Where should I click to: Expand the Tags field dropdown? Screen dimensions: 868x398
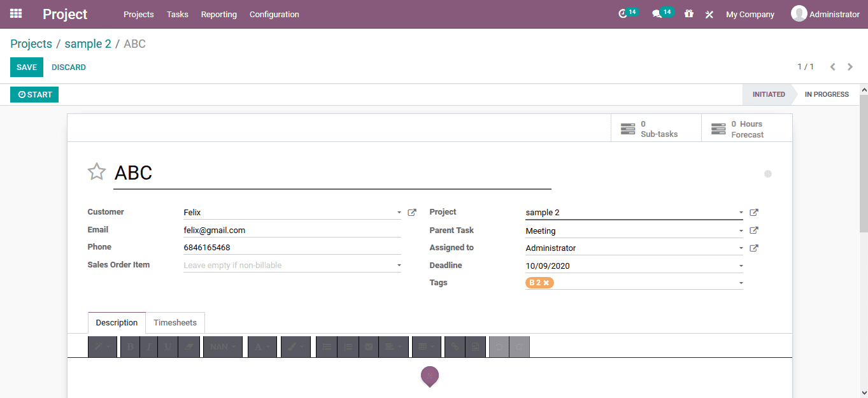pos(741,282)
